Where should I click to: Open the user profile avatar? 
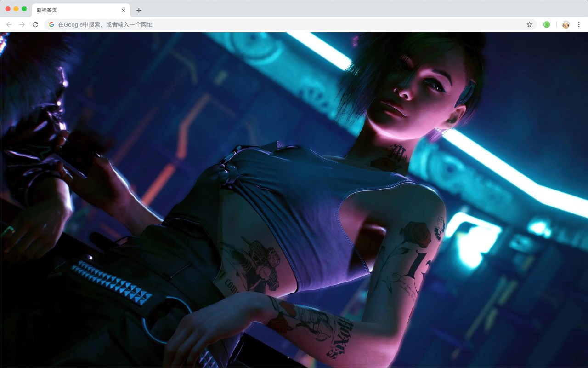(x=565, y=24)
